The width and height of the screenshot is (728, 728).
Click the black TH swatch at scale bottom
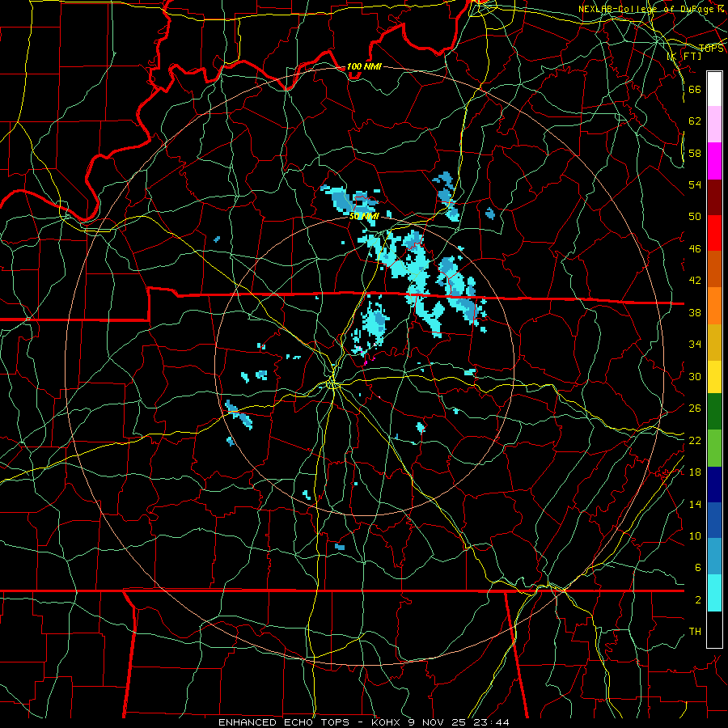pos(714,629)
